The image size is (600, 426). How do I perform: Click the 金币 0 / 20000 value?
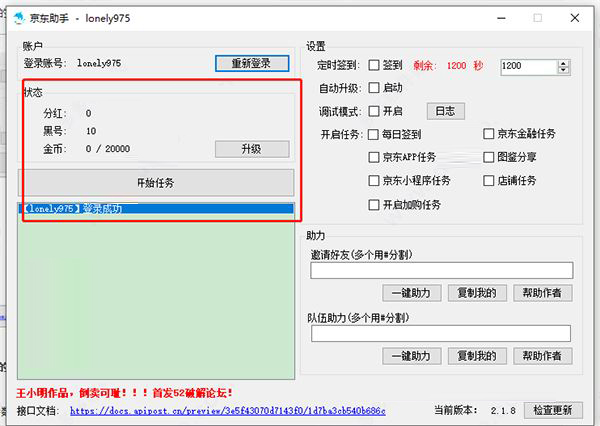(108, 149)
